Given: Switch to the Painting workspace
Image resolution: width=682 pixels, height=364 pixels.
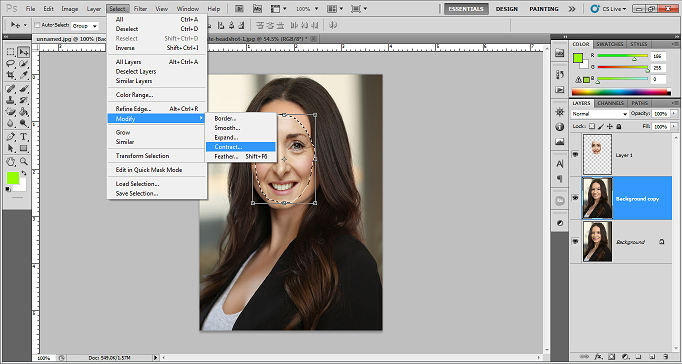Looking at the screenshot, I should point(544,9).
